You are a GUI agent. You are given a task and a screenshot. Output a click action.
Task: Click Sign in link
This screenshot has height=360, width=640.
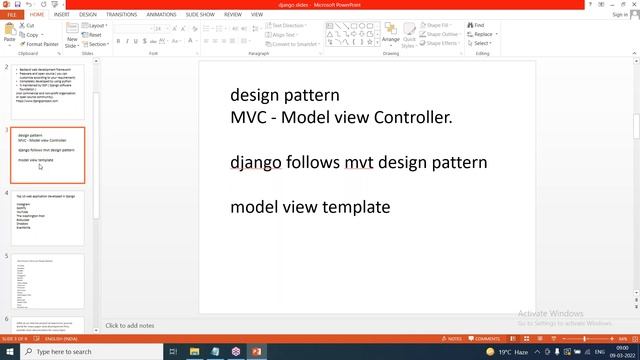point(620,15)
